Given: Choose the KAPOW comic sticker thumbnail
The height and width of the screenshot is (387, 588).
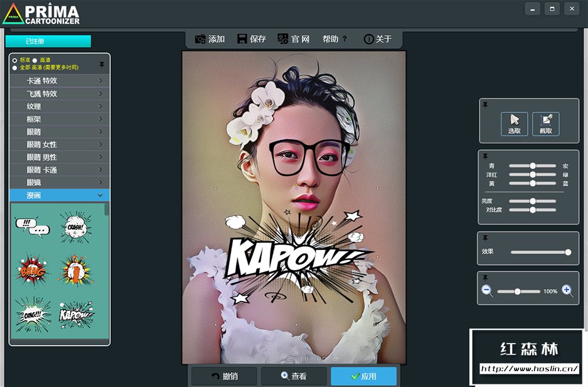Looking at the screenshot, I should tap(76, 315).
